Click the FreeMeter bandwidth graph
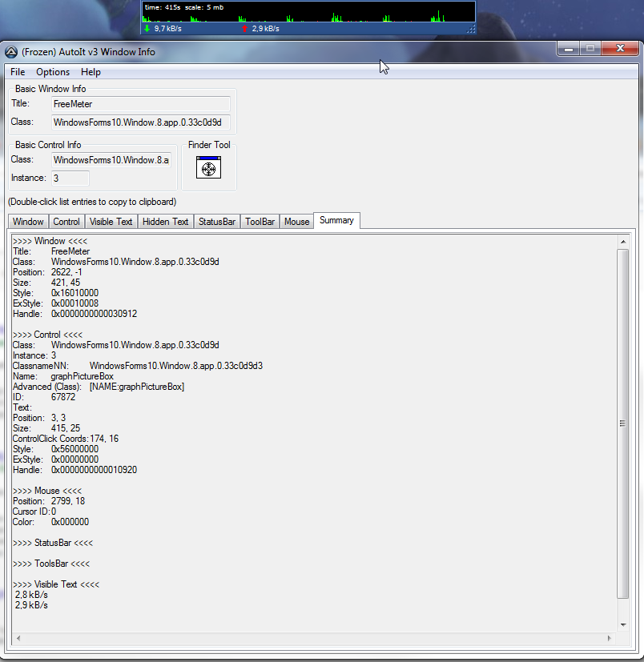 click(x=308, y=14)
